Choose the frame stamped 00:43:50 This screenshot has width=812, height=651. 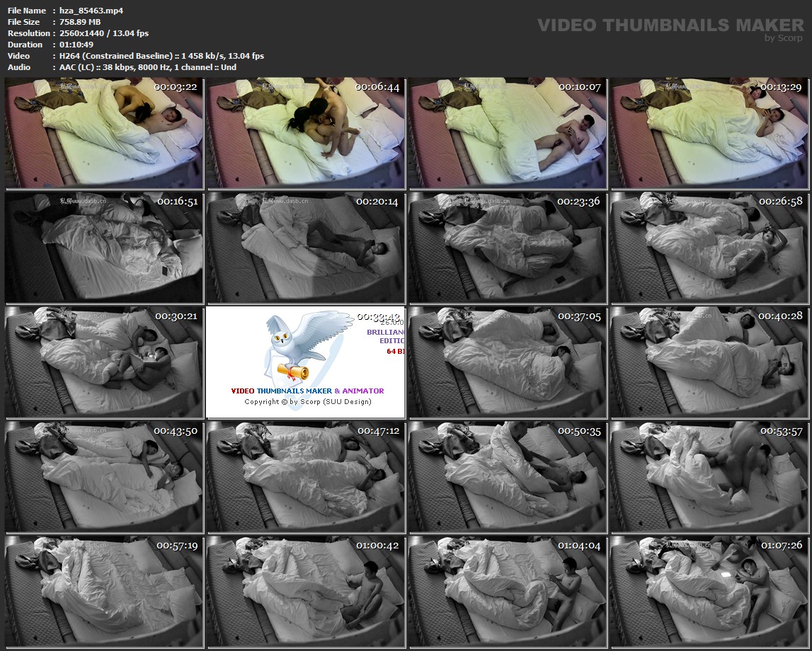[105, 477]
